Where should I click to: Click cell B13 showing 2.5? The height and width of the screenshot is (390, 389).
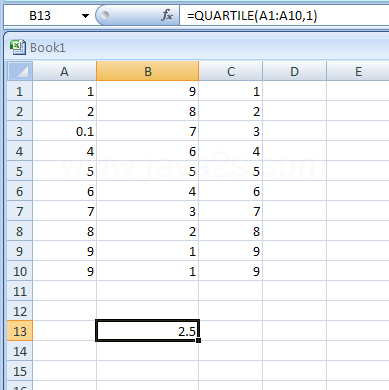148,331
